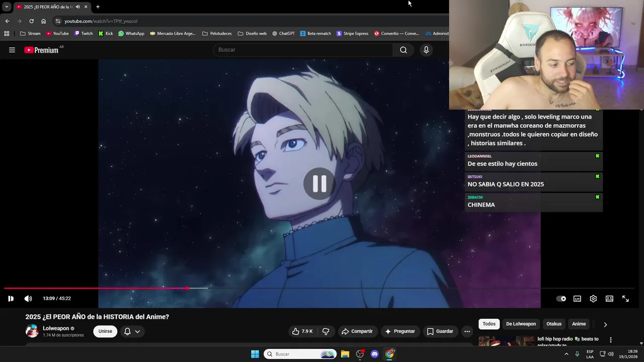Image resolution: width=644 pixels, height=362 pixels.
Task: Open options menu for lofi hip hop radio video
Action: click(x=611, y=340)
